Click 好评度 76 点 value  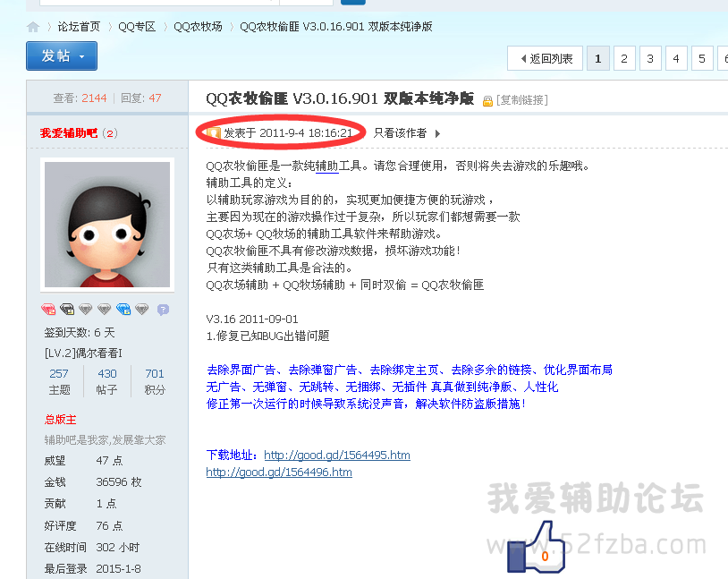click(110, 525)
